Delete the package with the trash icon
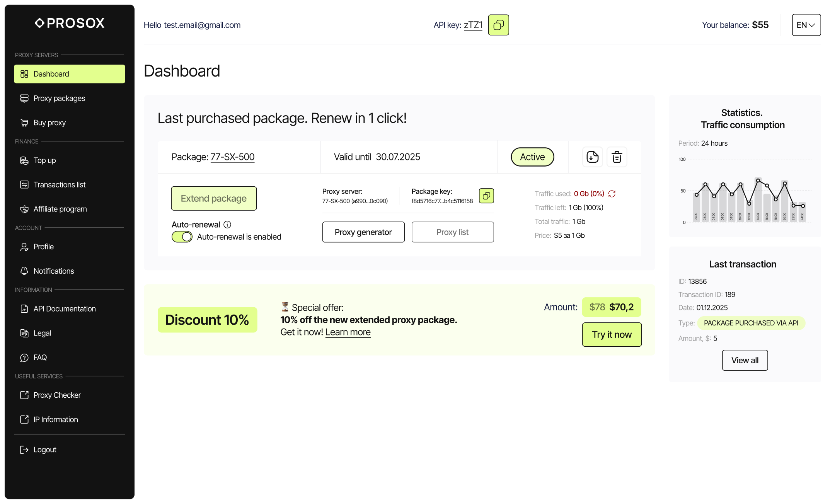The height and width of the screenshot is (504, 835). click(x=617, y=157)
